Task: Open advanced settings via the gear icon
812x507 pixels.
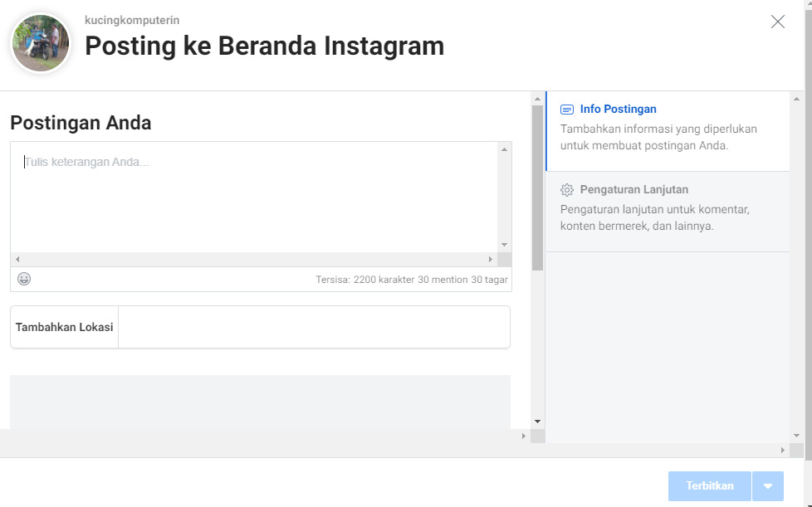Action: click(x=567, y=189)
